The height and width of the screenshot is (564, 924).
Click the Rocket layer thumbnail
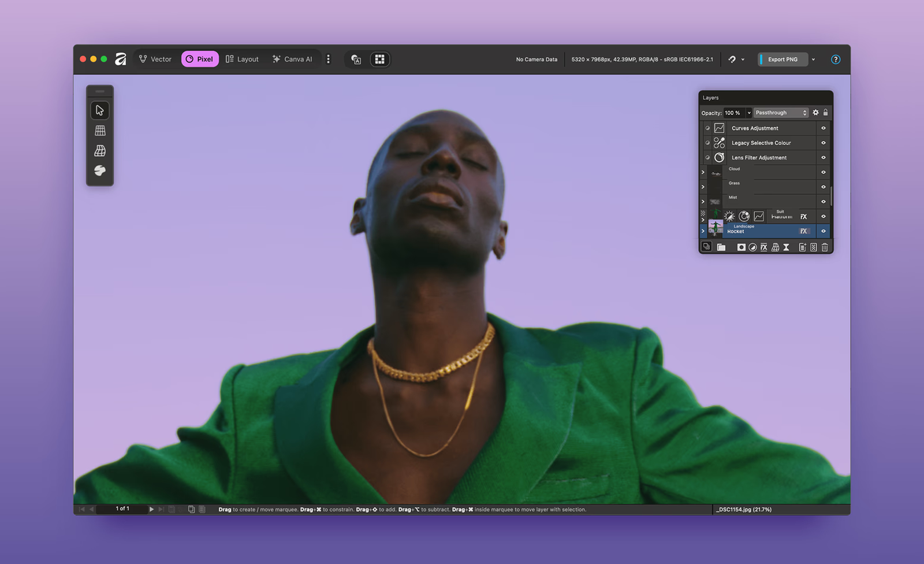716,228
